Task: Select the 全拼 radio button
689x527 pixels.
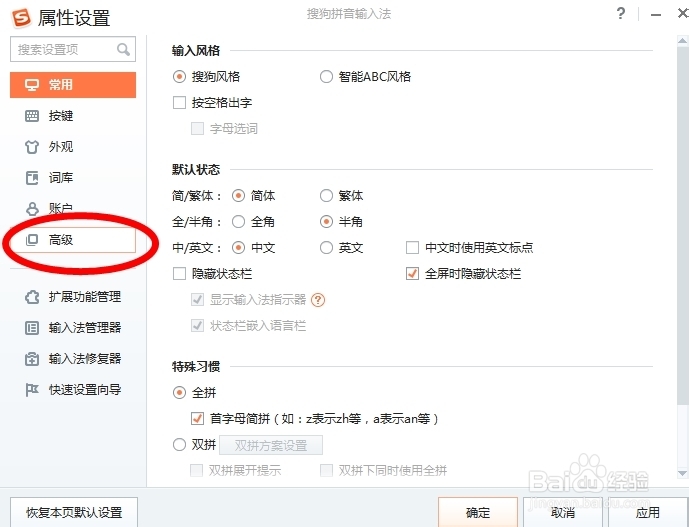Action: 179,393
